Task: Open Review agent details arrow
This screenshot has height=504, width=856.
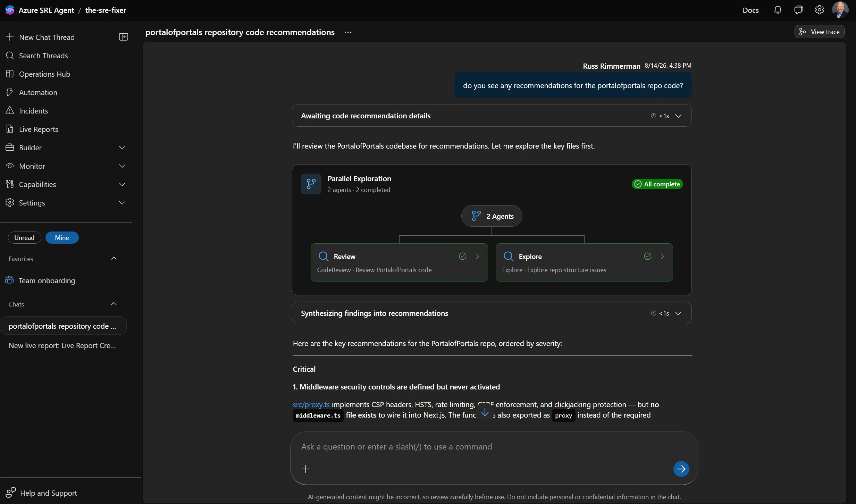Action: [x=477, y=256]
